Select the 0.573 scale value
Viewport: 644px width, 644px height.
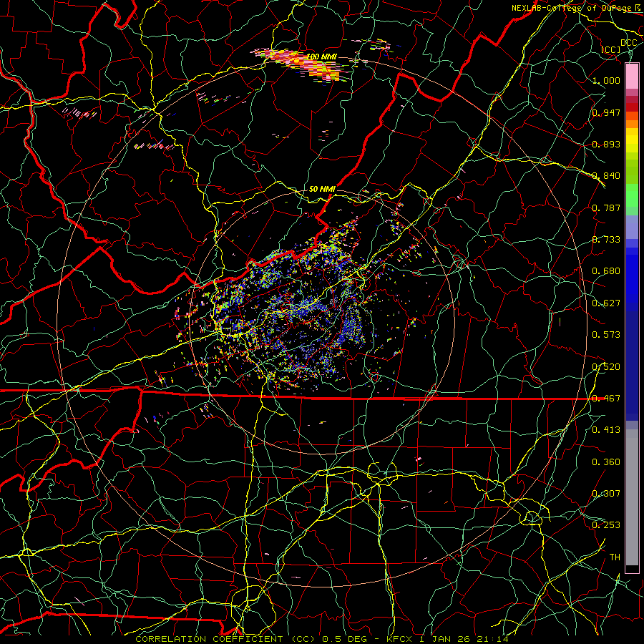(x=606, y=335)
